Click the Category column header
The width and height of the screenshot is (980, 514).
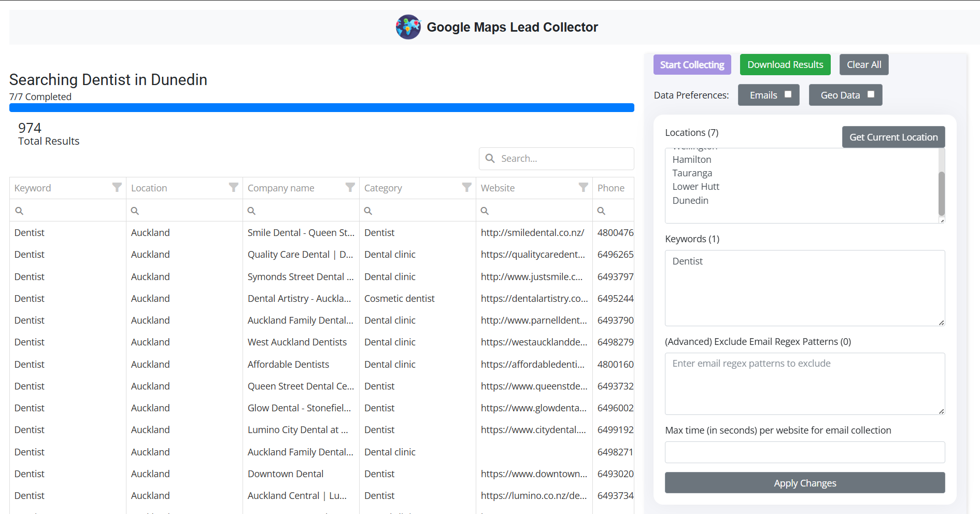click(418, 188)
